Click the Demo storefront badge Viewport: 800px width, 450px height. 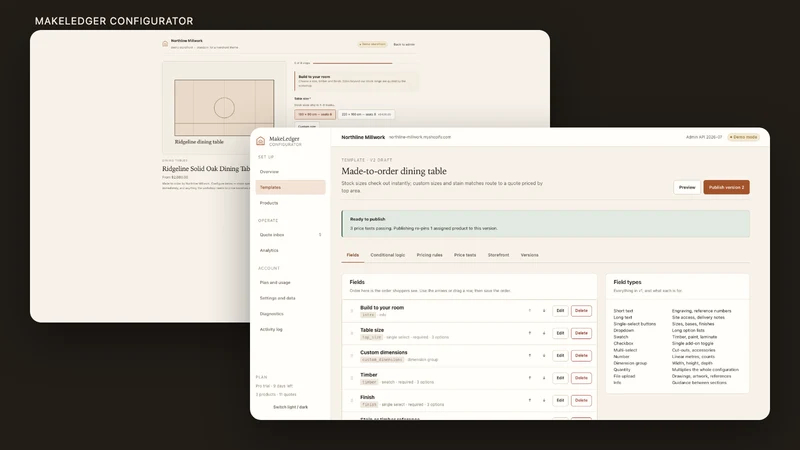click(372, 44)
